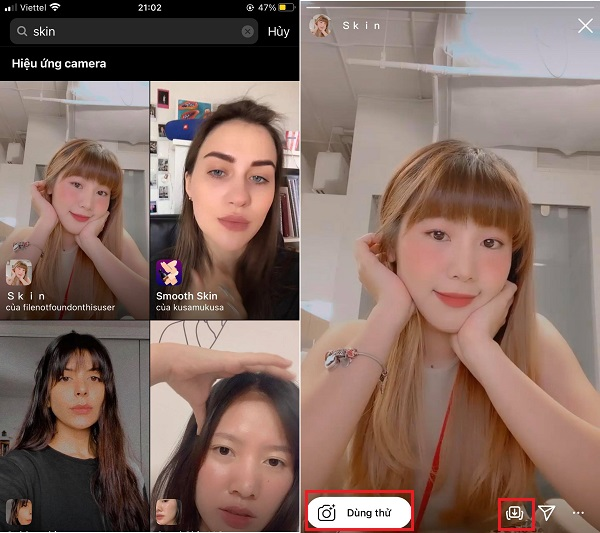Image resolution: width=600 pixels, height=533 pixels.
Task: Tap the Hủy cancel button
Action: point(279,31)
